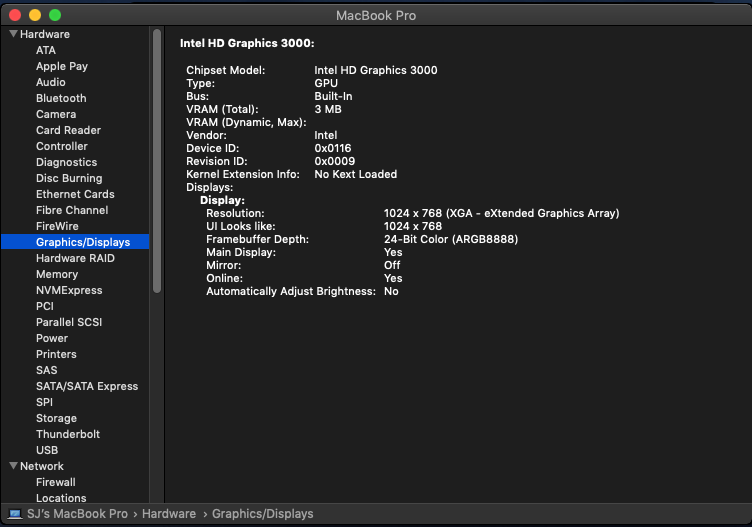Click the sidebar vertical scrollbar thumb
Screen dimensions: 752x527
click(157, 161)
